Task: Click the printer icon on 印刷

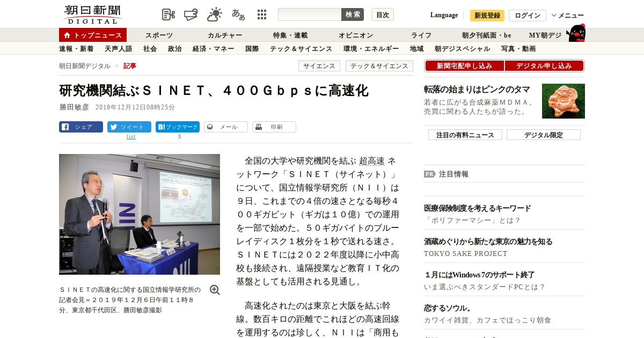Action: point(259,127)
